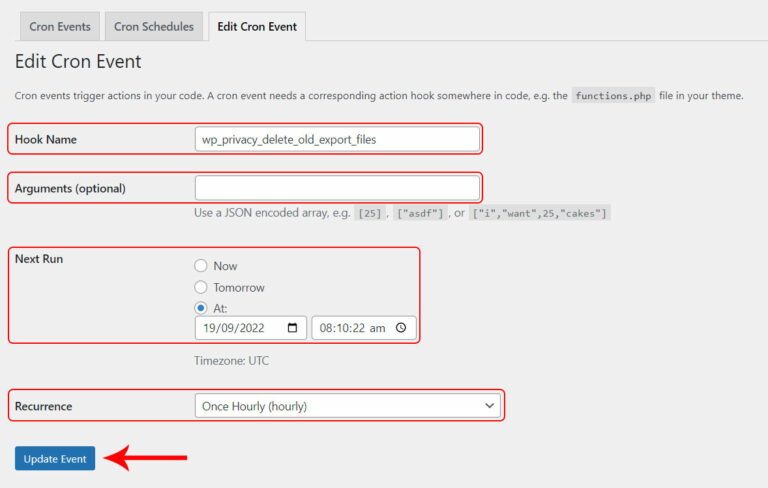
Task: Click the Update Event button
Action: pos(55,459)
